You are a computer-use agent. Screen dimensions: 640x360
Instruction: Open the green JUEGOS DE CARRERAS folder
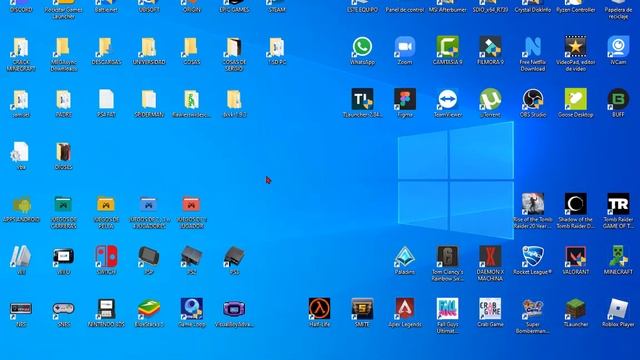pyautogui.click(x=63, y=204)
